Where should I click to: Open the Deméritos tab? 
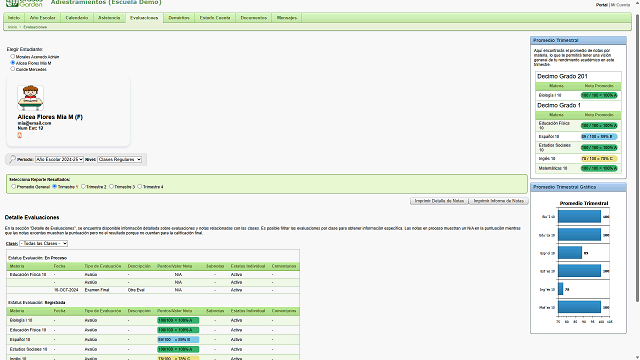[179, 18]
